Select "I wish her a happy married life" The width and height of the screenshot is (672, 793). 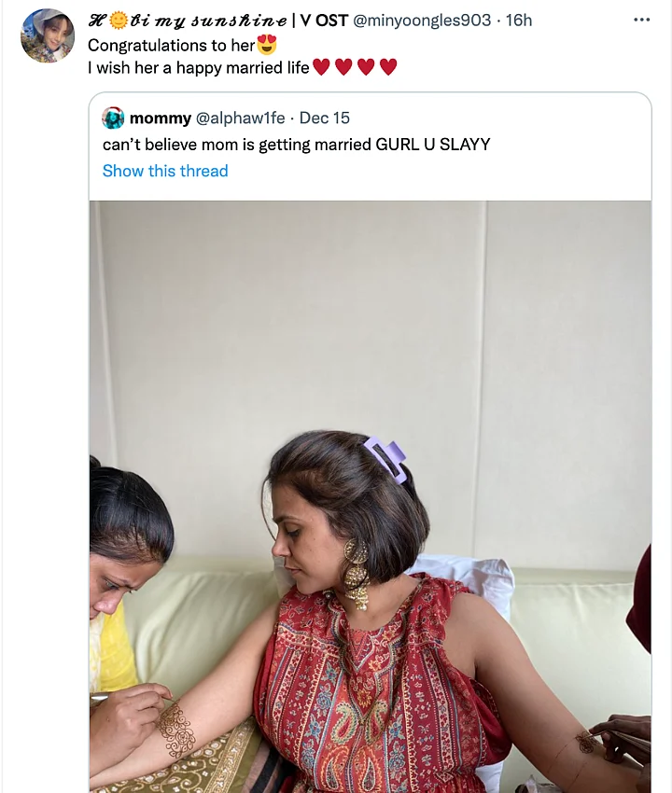click(198, 67)
